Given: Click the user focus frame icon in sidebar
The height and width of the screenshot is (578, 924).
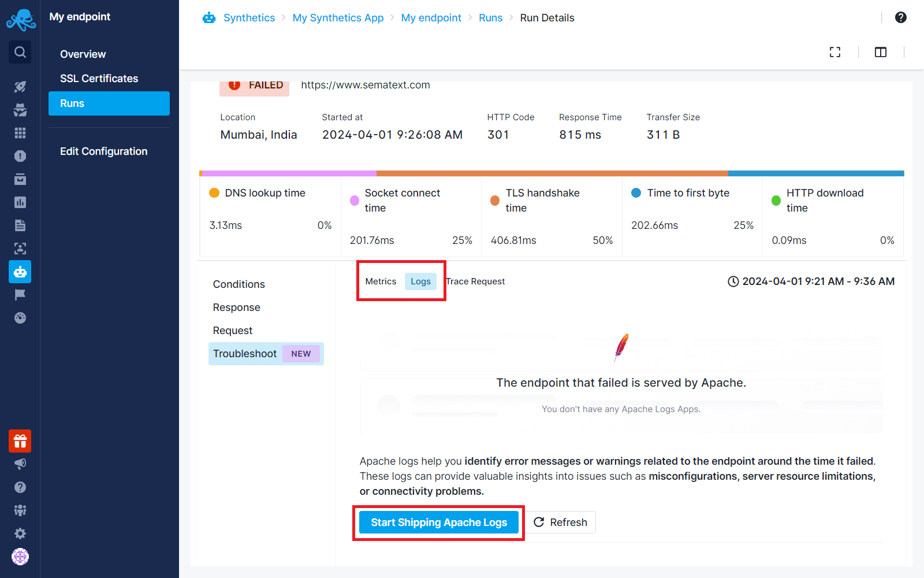Looking at the screenshot, I should click(x=20, y=249).
